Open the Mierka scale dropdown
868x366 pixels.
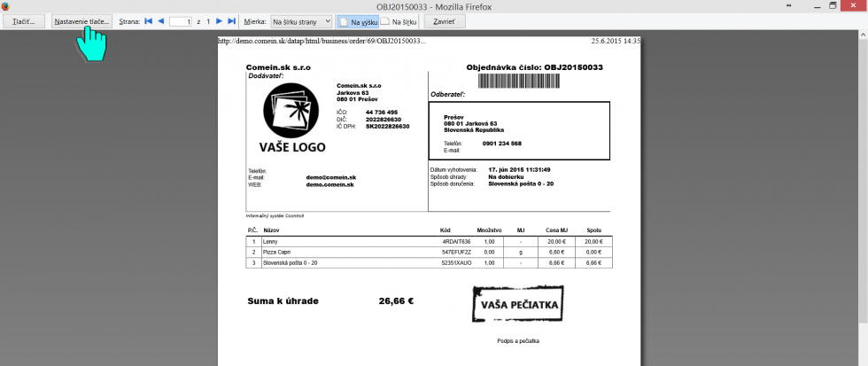point(301,21)
